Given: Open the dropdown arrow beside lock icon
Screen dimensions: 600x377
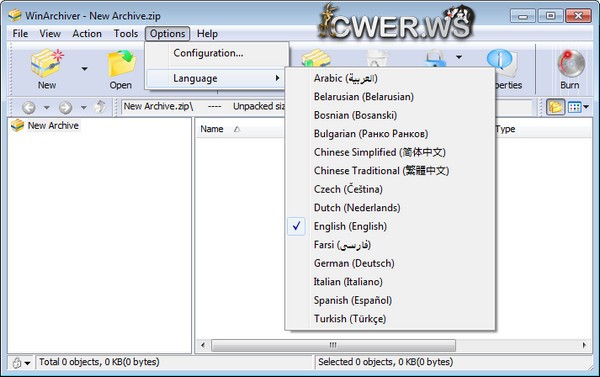Looking at the screenshot, I should pos(27,363).
